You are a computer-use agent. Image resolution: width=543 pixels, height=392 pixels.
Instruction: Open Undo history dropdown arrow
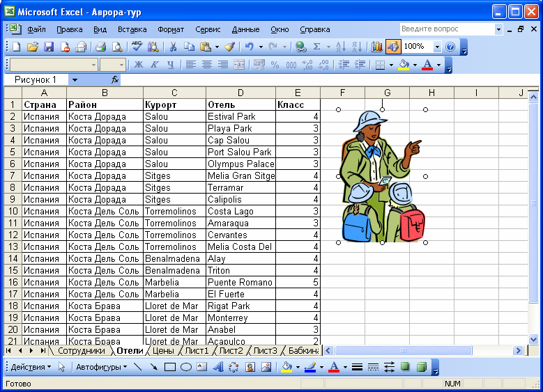261,47
